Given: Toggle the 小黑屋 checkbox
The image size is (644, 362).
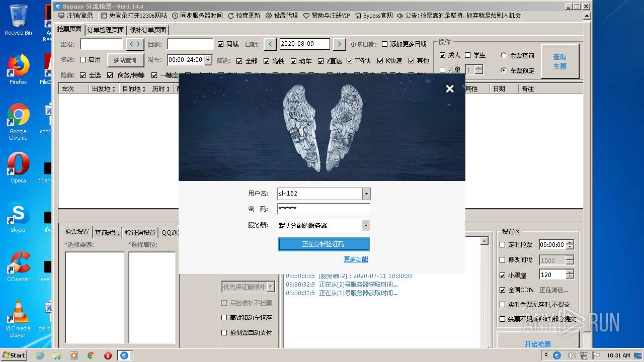Looking at the screenshot, I should (503, 275).
